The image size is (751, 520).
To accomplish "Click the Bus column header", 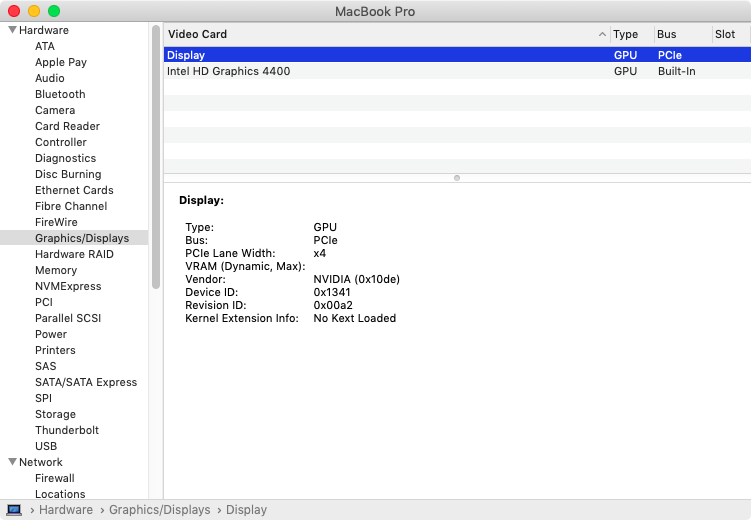I will click(x=683, y=34).
